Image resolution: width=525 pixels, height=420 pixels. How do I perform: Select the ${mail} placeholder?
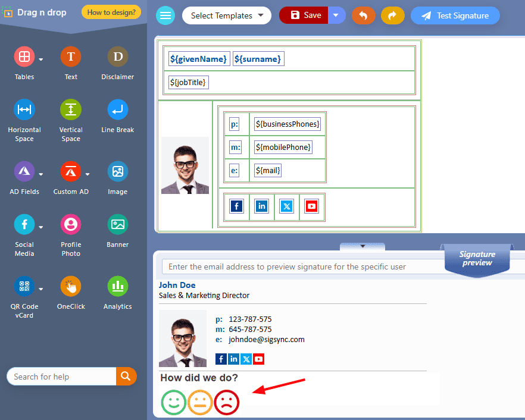click(x=267, y=170)
